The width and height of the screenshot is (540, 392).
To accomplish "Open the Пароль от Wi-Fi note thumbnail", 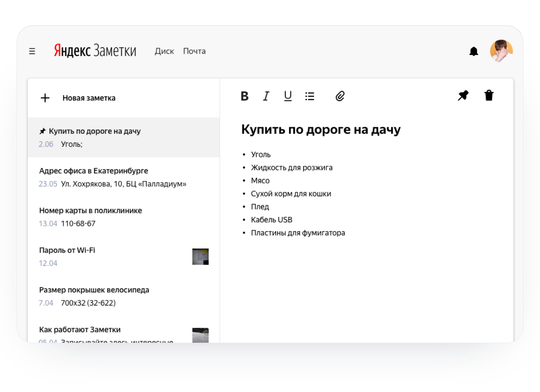I will (x=200, y=257).
